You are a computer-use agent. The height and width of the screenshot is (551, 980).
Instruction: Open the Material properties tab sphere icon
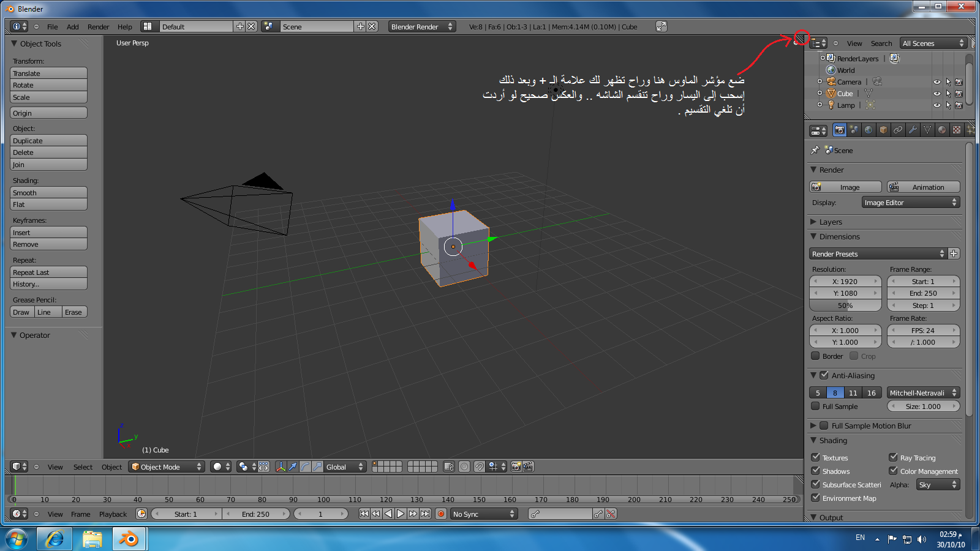(942, 130)
